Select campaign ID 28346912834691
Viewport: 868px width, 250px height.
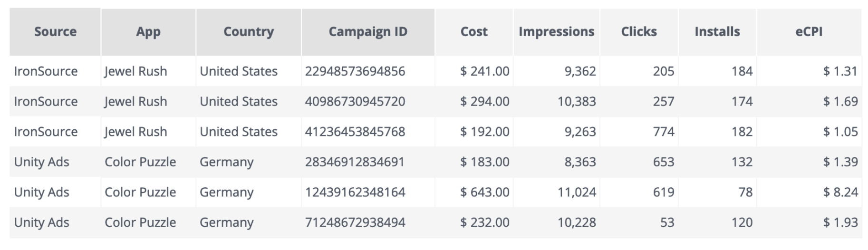tap(355, 162)
